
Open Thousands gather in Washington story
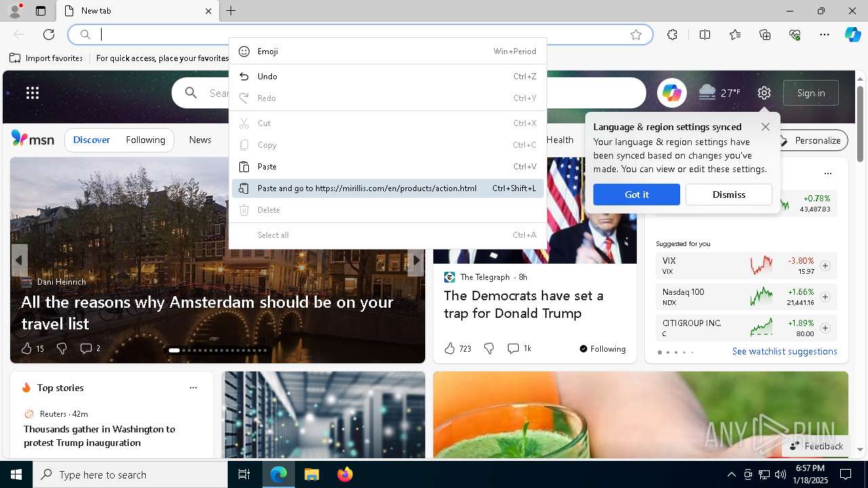click(100, 436)
